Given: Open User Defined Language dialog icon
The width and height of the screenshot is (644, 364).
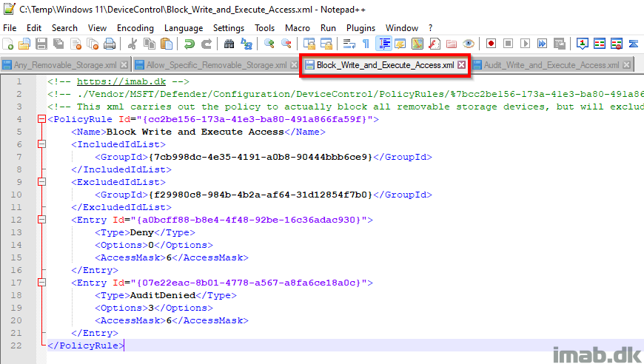Looking at the screenshot, I should click(400, 44).
